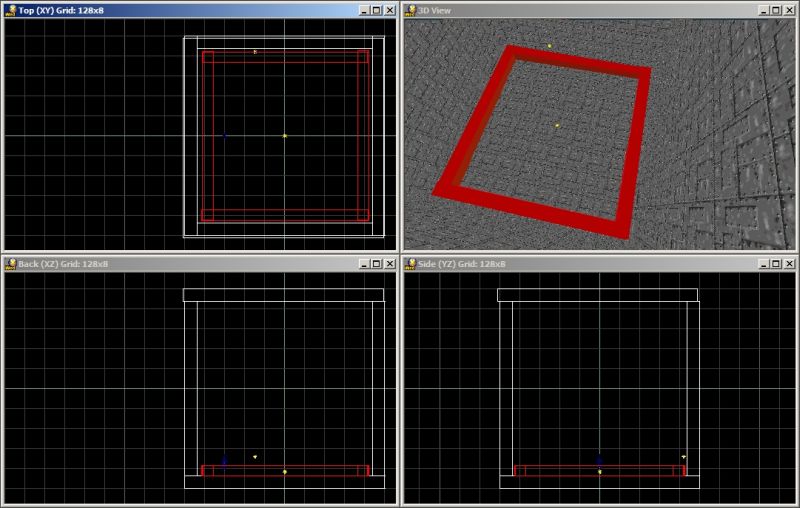The image size is (800, 508).
Task: Click the yellow center dot in 3D View
Action: (x=557, y=125)
